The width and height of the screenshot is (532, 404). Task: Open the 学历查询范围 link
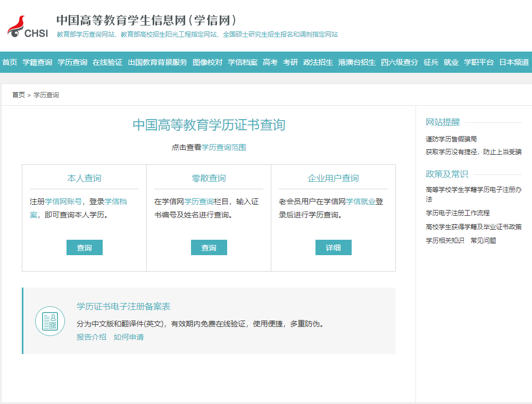224,147
